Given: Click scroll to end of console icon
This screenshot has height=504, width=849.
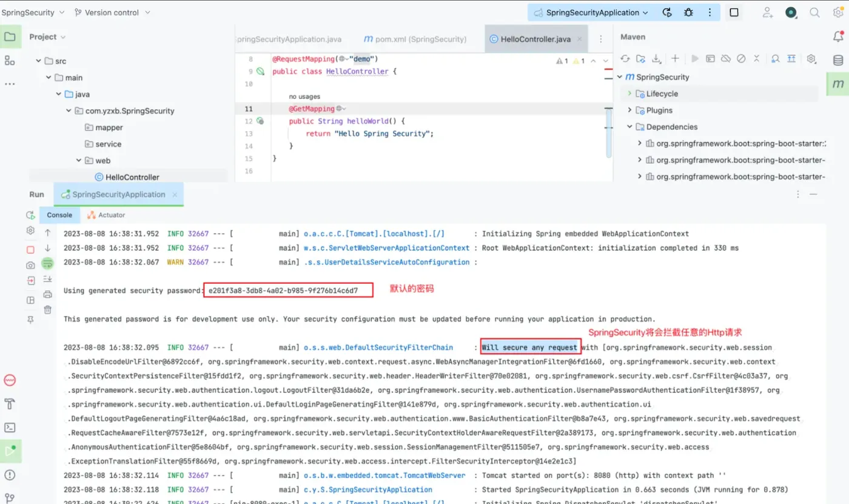Looking at the screenshot, I should click(x=47, y=279).
